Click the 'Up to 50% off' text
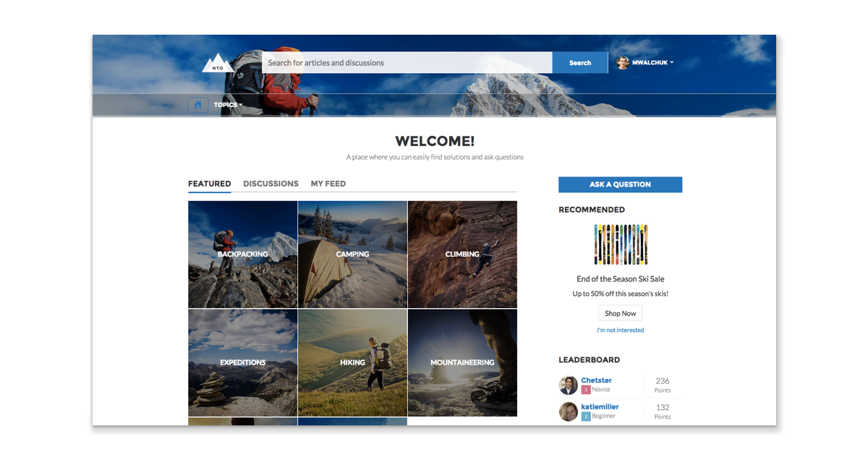Viewport: 868px width, 463px height. pos(621,294)
